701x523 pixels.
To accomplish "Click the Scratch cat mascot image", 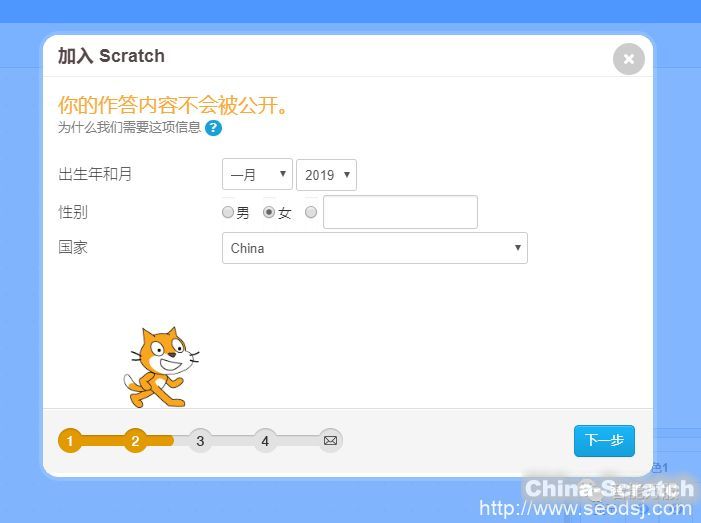I will point(161,367).
